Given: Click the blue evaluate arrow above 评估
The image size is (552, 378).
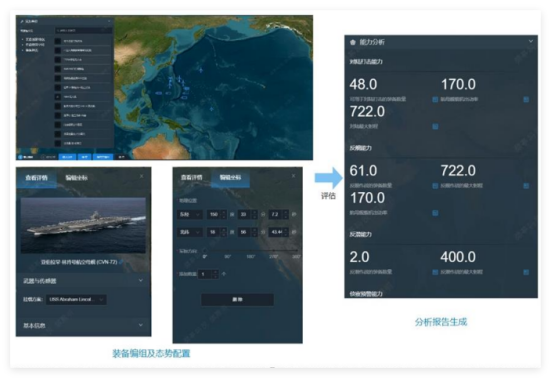Looking at the screenshot, I should point(328,178).
